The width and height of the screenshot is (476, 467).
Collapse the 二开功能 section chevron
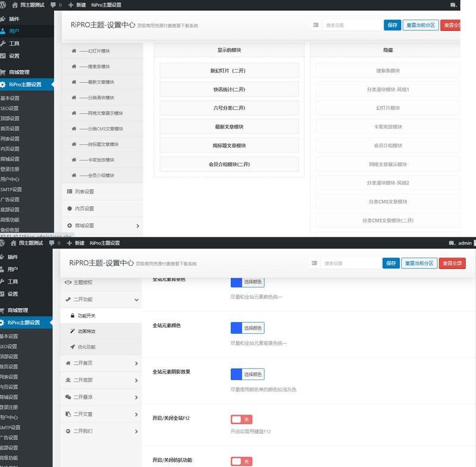pyautogui.click(x=137, y=300)
